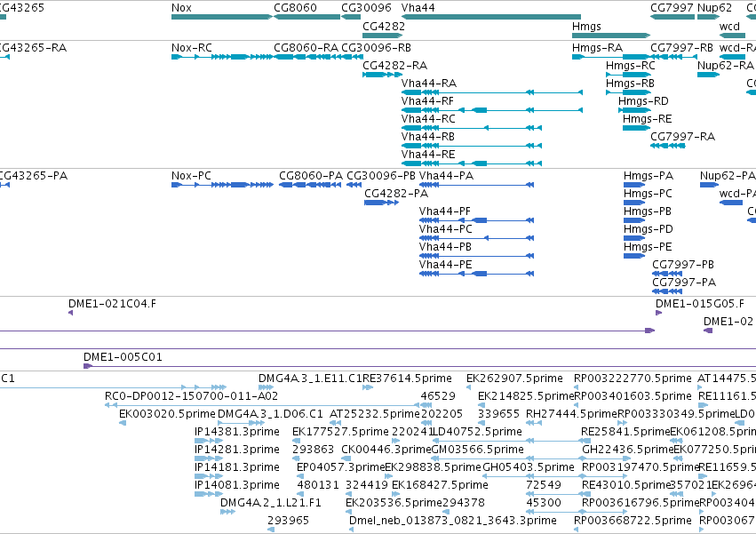Select the Hmgs-PD protein label
Viewport: 756px width, 534px height.
point(649,229)
